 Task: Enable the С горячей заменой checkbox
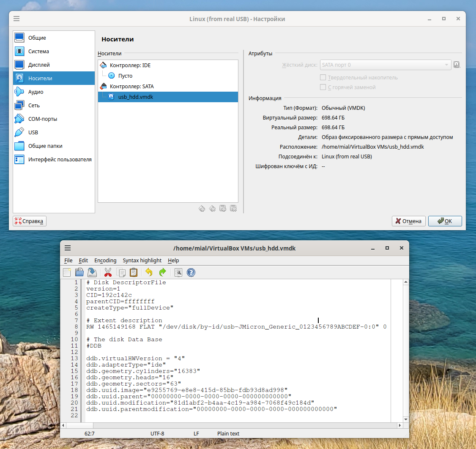[322, 87]
